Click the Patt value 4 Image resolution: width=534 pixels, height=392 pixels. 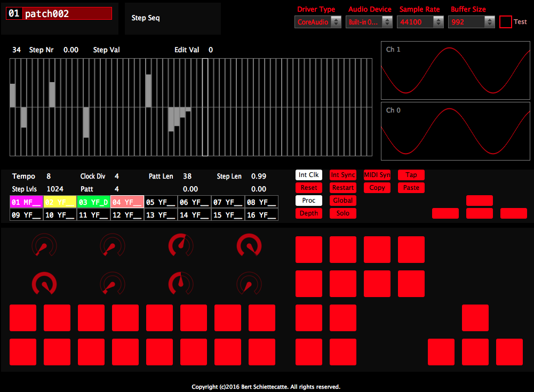[117, 189]
